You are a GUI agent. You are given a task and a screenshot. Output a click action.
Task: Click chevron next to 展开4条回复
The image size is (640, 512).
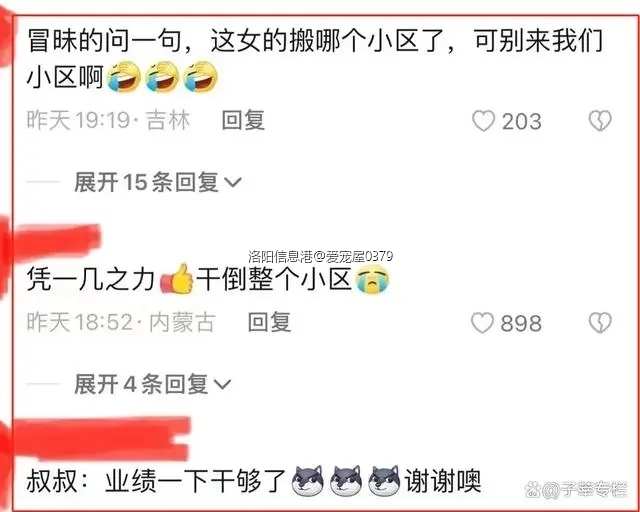[222, 385]
